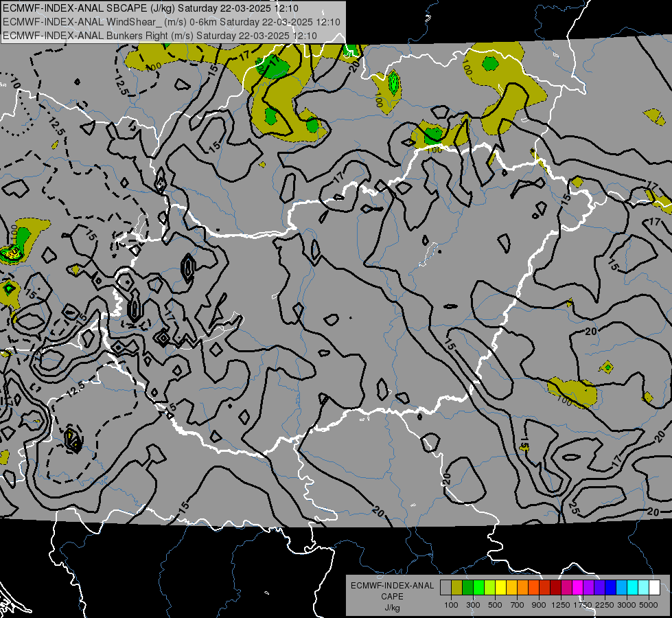Select the olive legend swatch after 100
672x618 pixels.
[457, 588]
